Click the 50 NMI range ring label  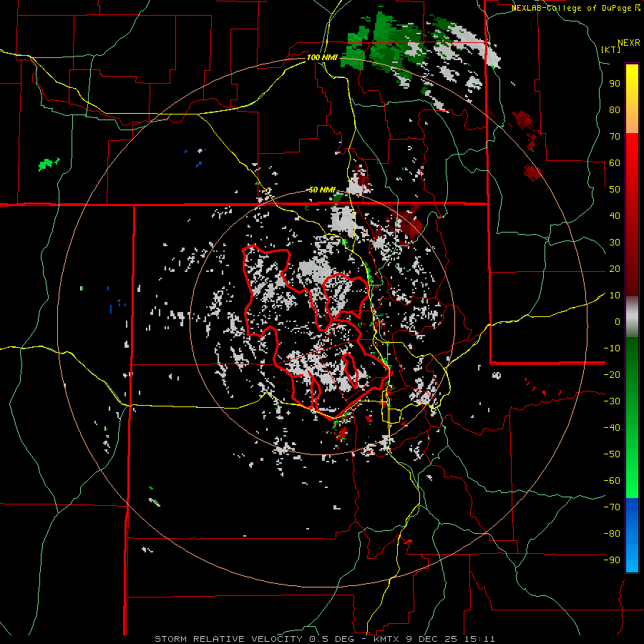click(322, 190)
